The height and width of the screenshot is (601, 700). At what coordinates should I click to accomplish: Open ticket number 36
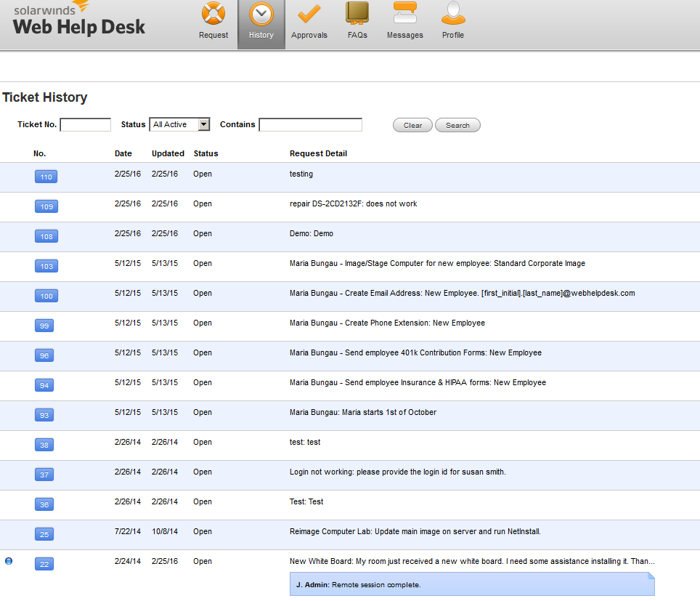pyautogui.click(x=44, y=504)
